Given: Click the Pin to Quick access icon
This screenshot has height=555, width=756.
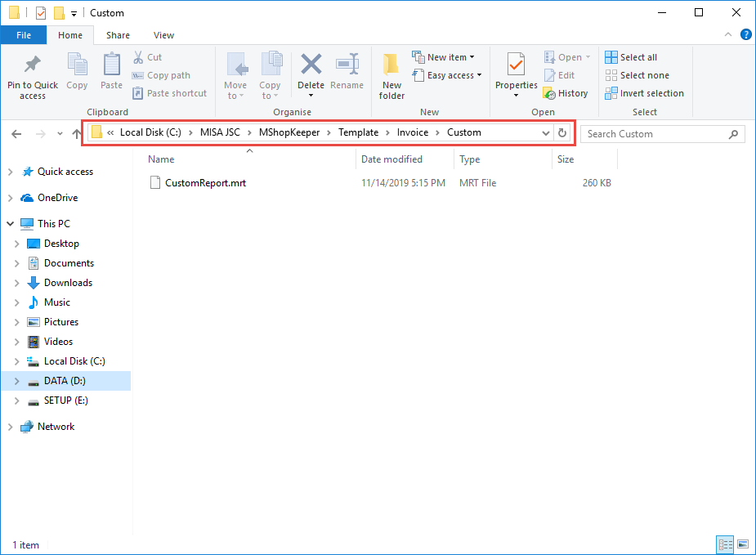Looking at the screenshot, I should [33, 65].
